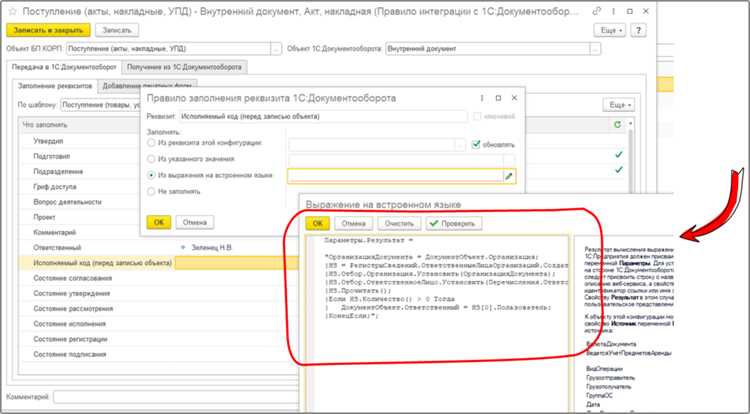Select Из выражения на встроенном языке
Screen dimensions: 750x414
pos(151,175)
